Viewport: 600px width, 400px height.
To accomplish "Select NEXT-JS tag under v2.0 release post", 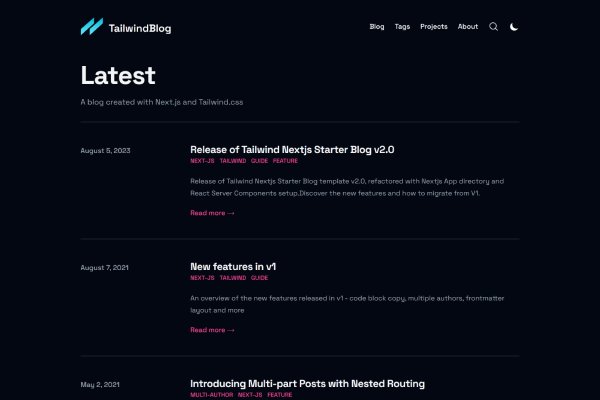I will [202, 161].
